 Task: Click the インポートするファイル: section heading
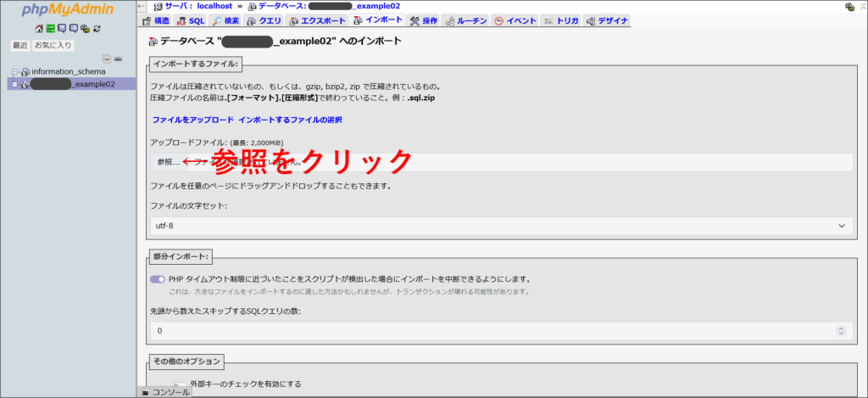coord(196,64)
